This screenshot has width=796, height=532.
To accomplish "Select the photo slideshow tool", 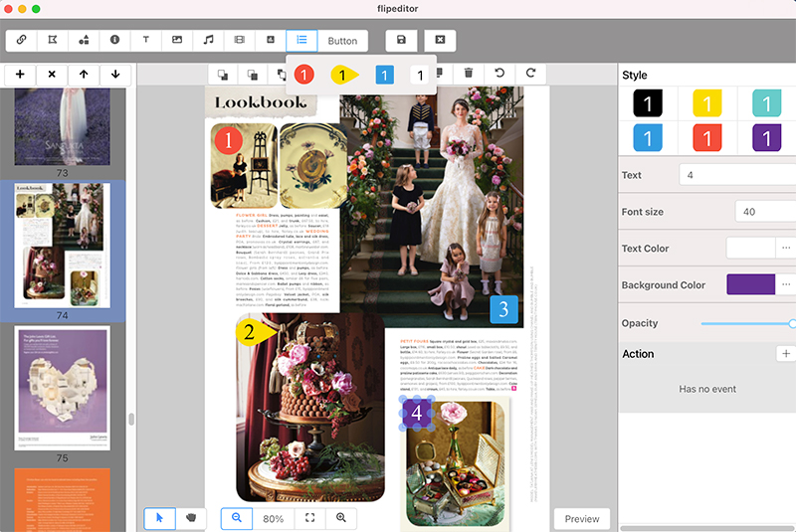I will [x=271, y=40].
